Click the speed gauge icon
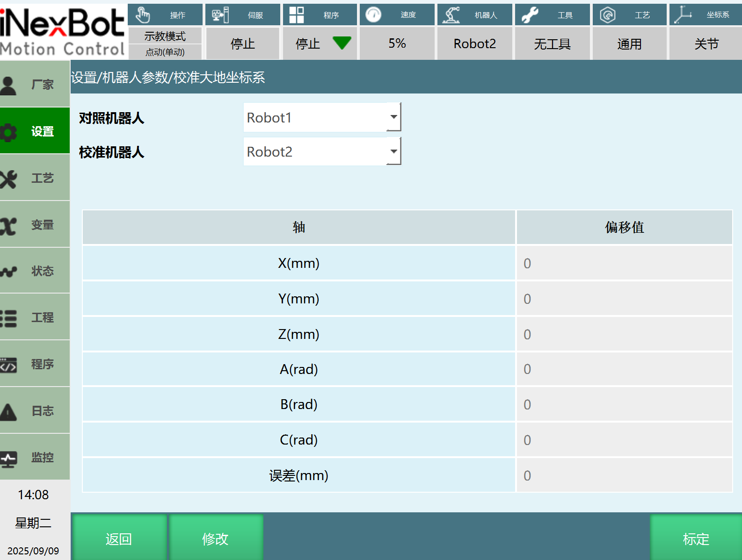 (x=373, y=15)
